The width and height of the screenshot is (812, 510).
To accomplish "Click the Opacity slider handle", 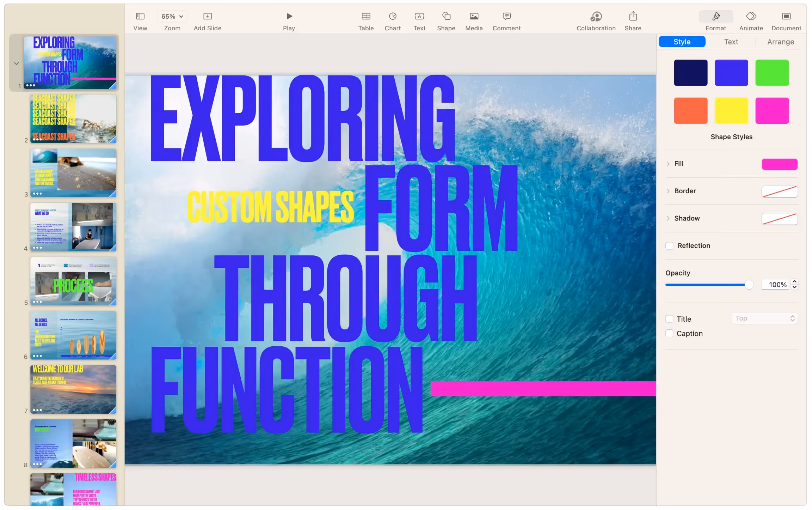I will click(x=749, y=285).
